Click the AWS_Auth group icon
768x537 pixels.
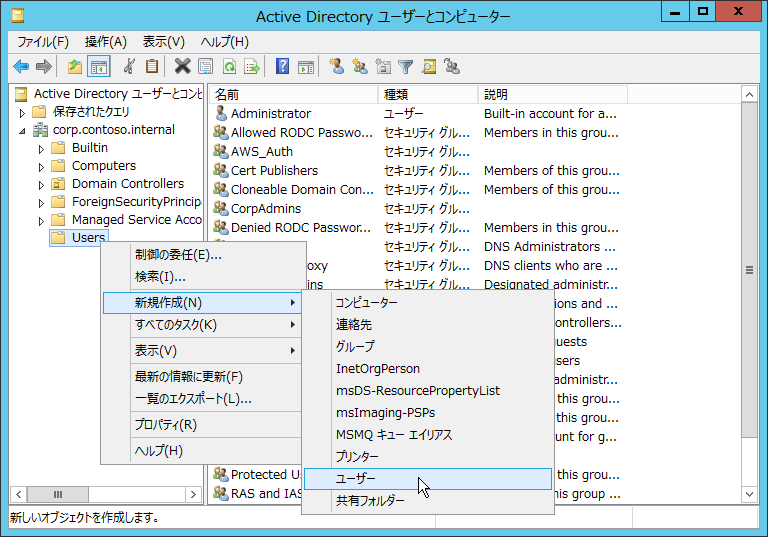(221, 151)
